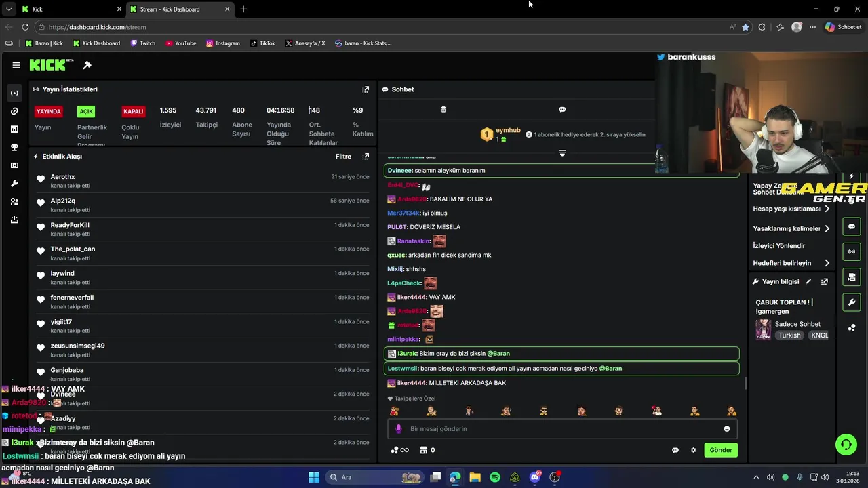Pop out the Yayın bilgisi panel
The image size is (868, 488).
tap(825, 281)
